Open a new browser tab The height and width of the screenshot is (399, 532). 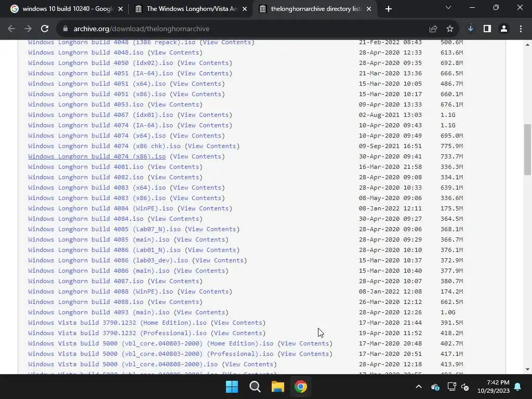click(x=389, y=9)
